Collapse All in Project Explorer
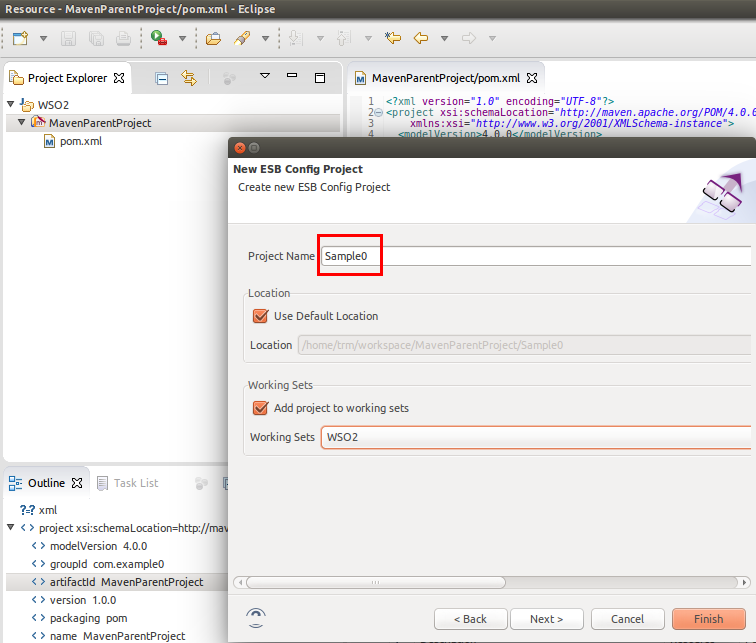 [161, 78]
